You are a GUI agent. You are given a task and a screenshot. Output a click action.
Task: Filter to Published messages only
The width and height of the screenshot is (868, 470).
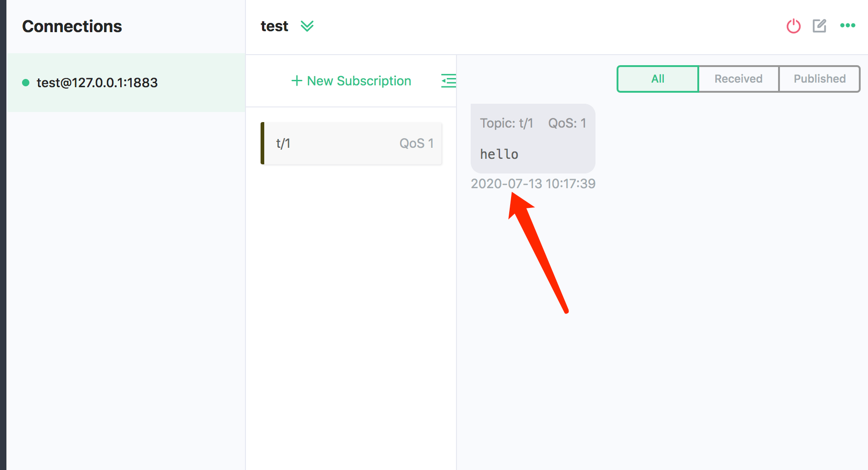(x=819, y=79)
